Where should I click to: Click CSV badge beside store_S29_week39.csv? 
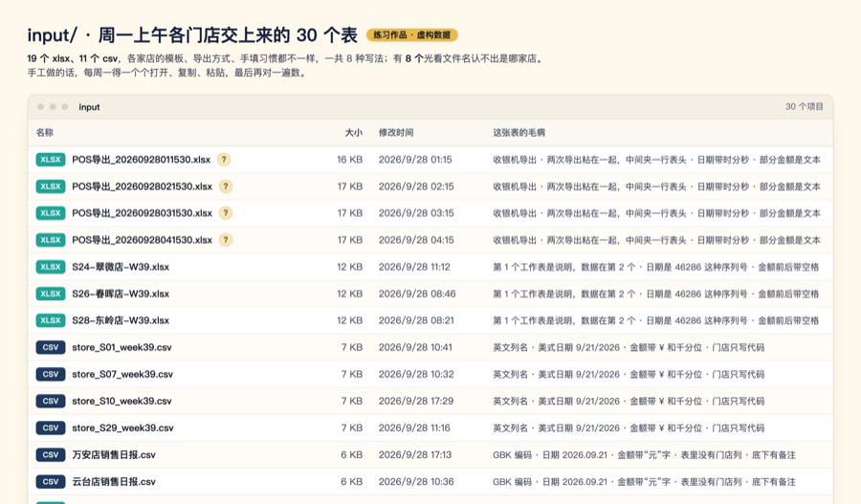(x=51, y=427)
